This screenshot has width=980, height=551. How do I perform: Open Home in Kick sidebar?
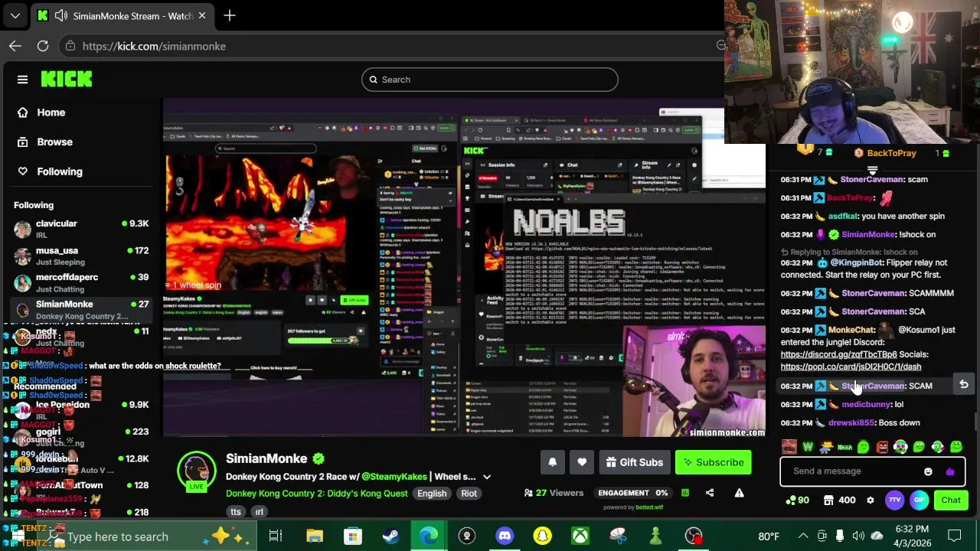tap(51, 112)
